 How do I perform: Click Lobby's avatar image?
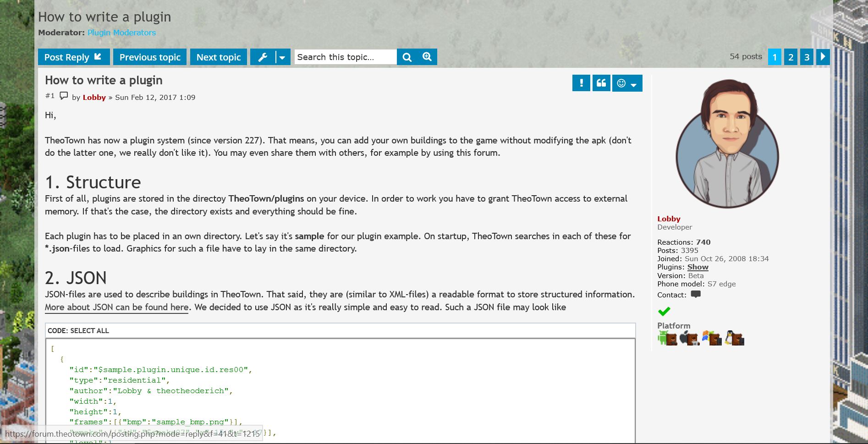[727, 143]
